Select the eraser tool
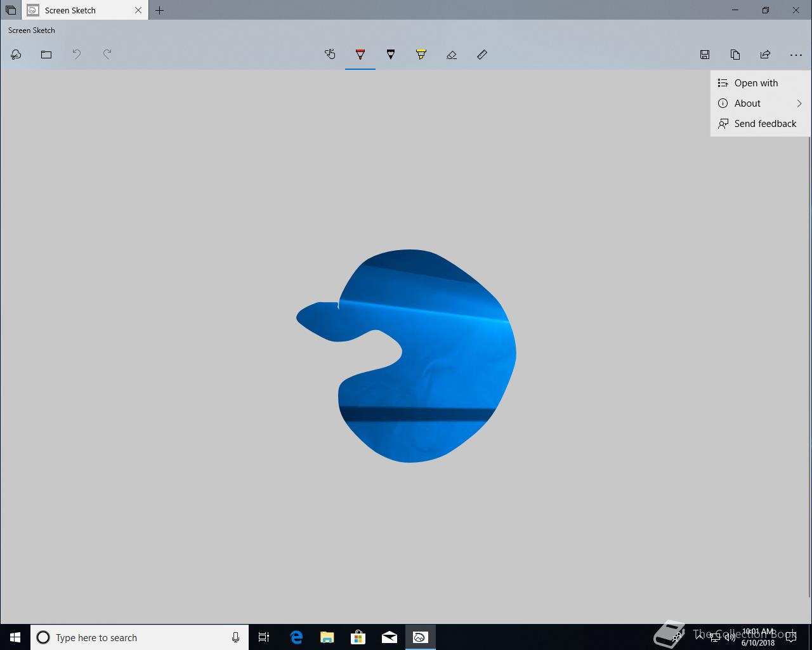 click(x=452, y=55)
